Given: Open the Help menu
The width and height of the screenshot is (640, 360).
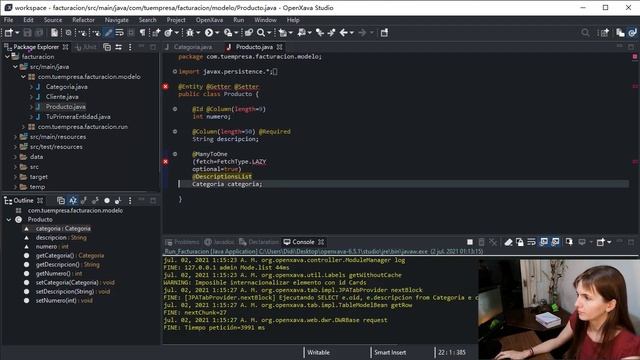Looking at the screenshot, I should (x=293, y=20).
